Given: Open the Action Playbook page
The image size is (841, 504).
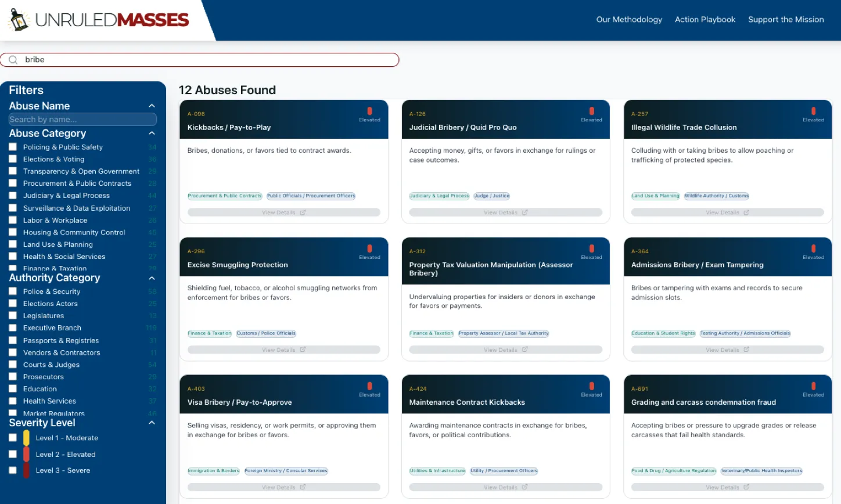Looking at the screenshot, I should point(705,19).
